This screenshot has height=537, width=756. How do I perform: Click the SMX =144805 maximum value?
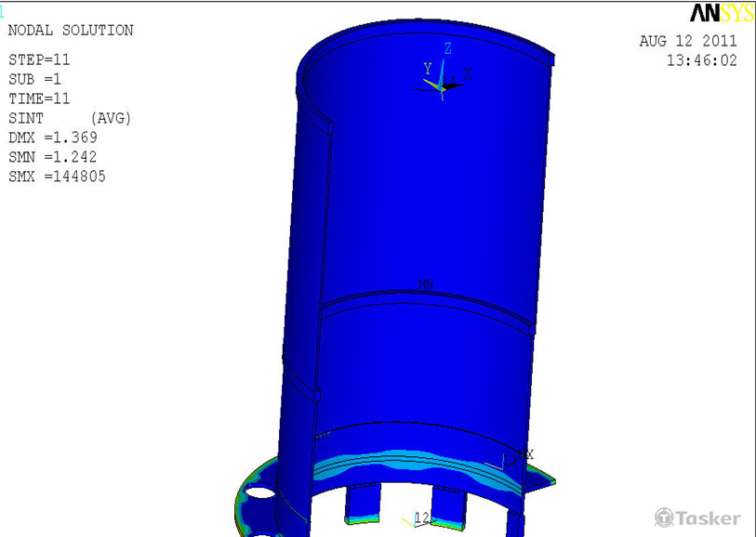(x=57, y=177)
